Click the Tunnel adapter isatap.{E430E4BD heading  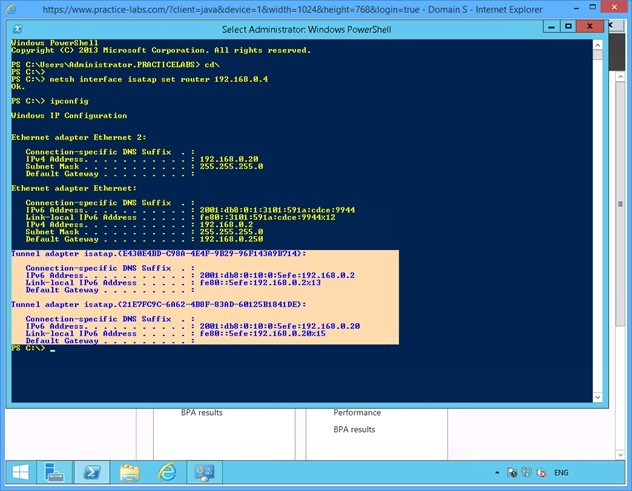tap(158, 253)
